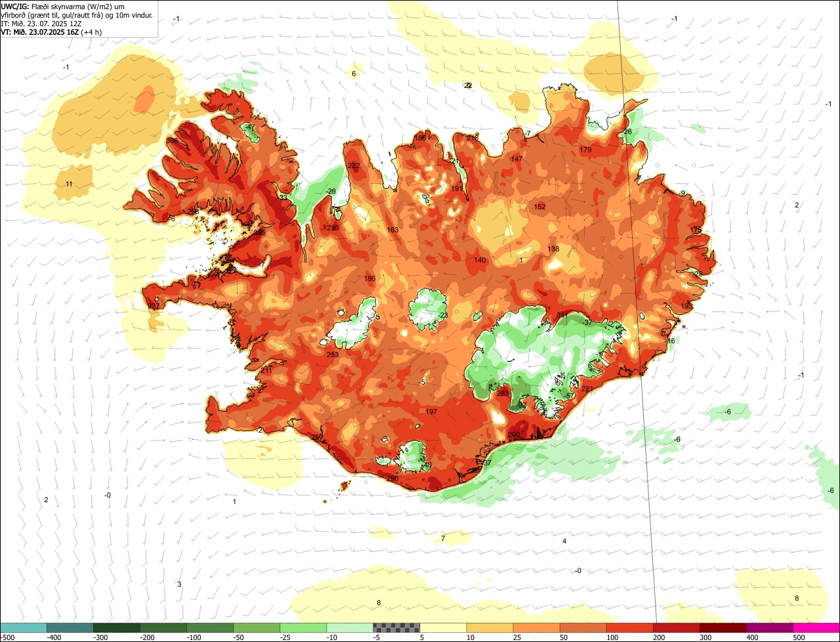This screenshot has width=840, height=642.
Task: Click the legend label '100'
Action: point(612,637)
